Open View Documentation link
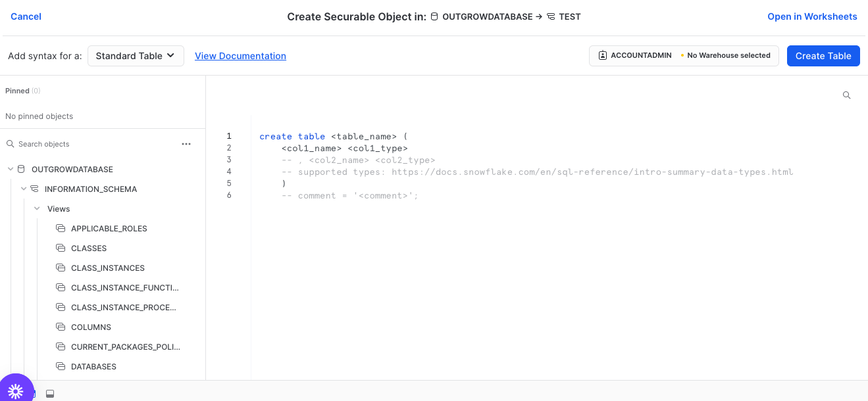 click(x=240, y=56)
